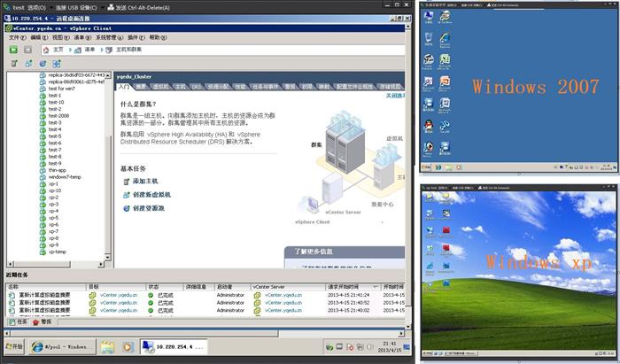The image size is (620, 364).
Task: Open the 帮助(H) menu
Action: pyautogui.click(x=158, y=37)
